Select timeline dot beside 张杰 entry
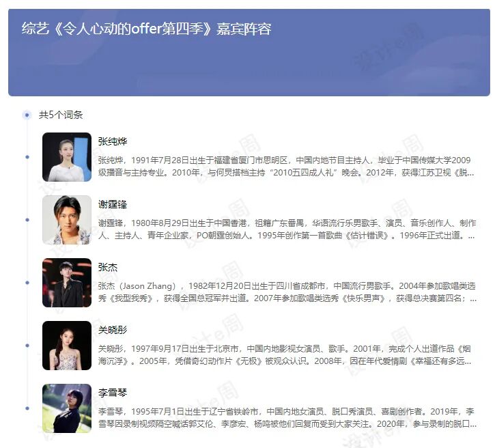The height and width of the screenshot is (448, 495). pyautogui.click(x=27, y=283)
